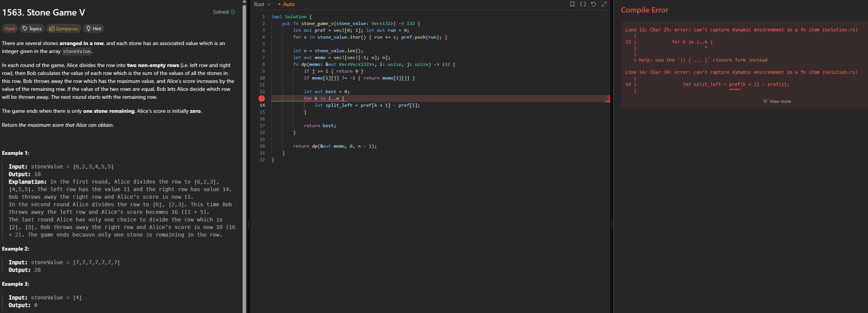Click the 'Output: 28' text

click(25, 270)
